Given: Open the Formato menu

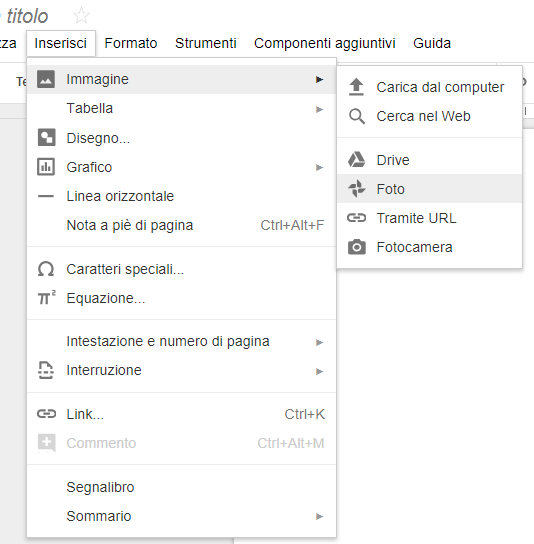Looking at the screenshot, I should [x=131, y=43].
